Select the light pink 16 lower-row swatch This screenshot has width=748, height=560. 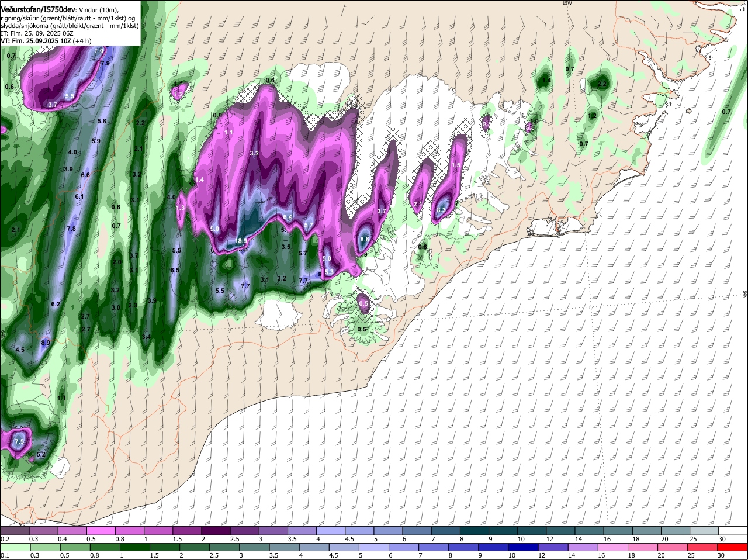[614, 547]
